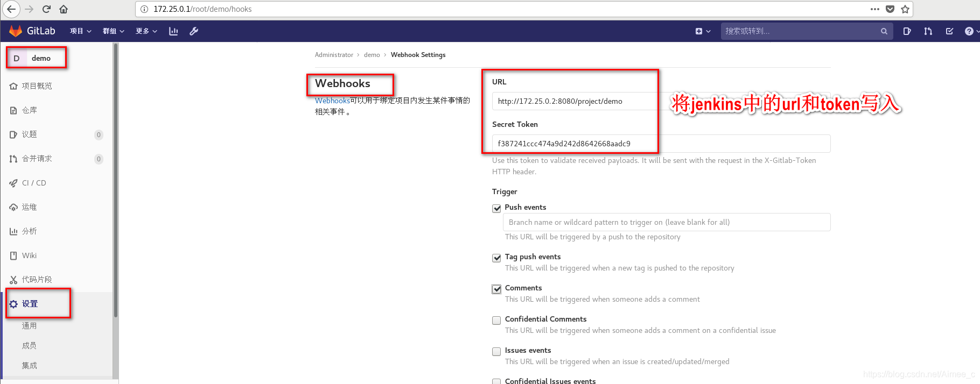Click the 议题 count badge 0

coord(99,134)
